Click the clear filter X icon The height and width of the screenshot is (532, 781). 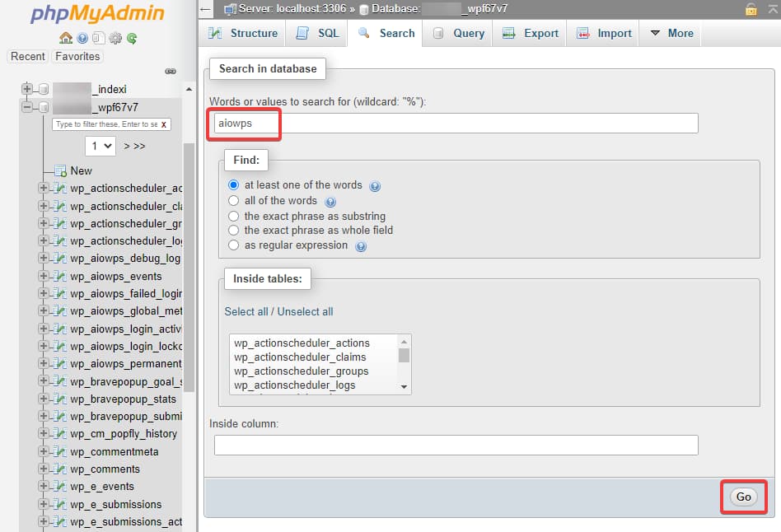pos(163,124)
